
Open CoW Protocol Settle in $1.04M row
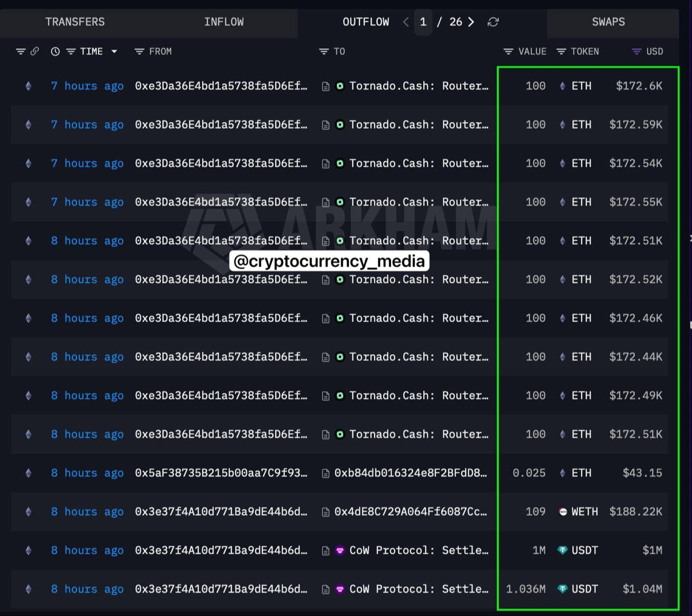418,589
